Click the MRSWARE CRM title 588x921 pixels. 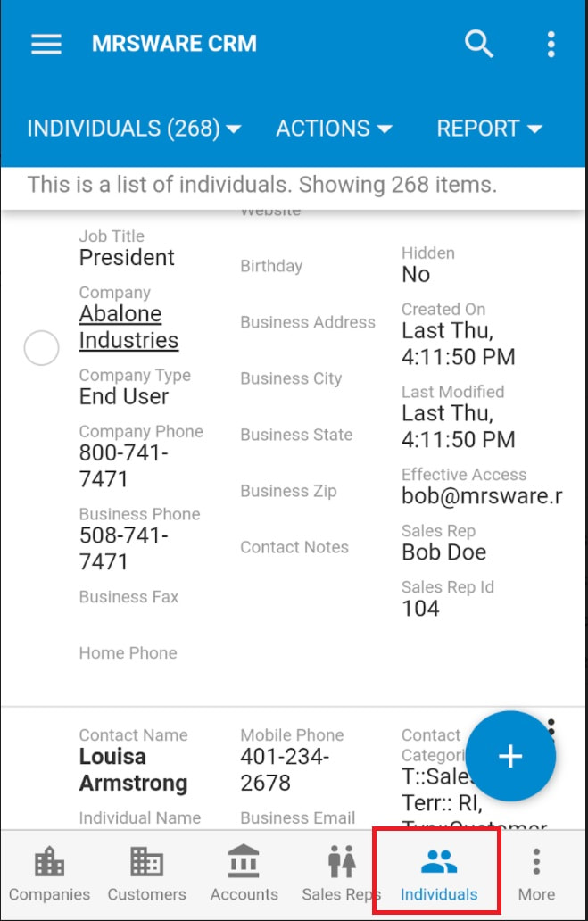coord(174,44)
